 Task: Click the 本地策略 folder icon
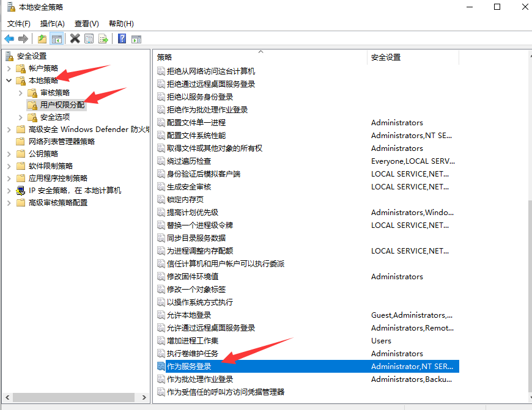[x=21, y=81]
